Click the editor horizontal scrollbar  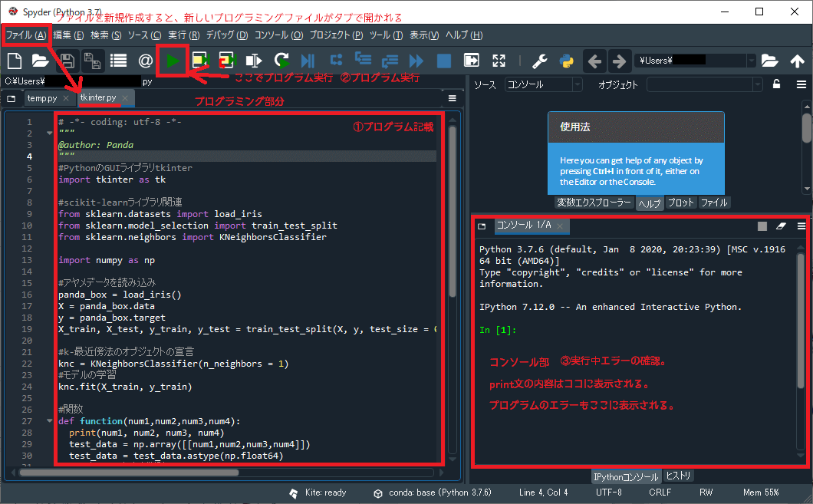[129, 473]
